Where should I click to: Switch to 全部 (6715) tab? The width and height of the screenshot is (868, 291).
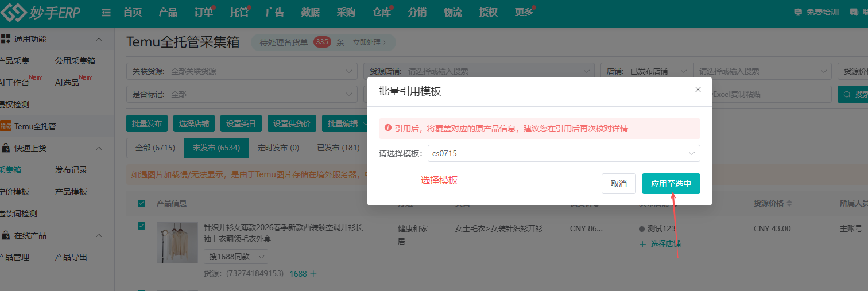pos(155,148)
